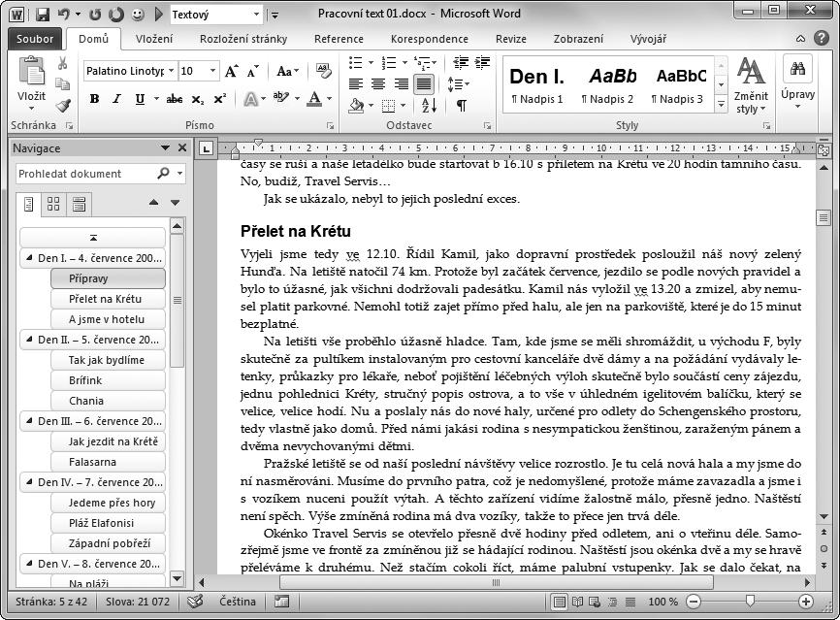Open the font size dropdown
Viewport: 840px width, 620px height.
(x=212, y=71)
